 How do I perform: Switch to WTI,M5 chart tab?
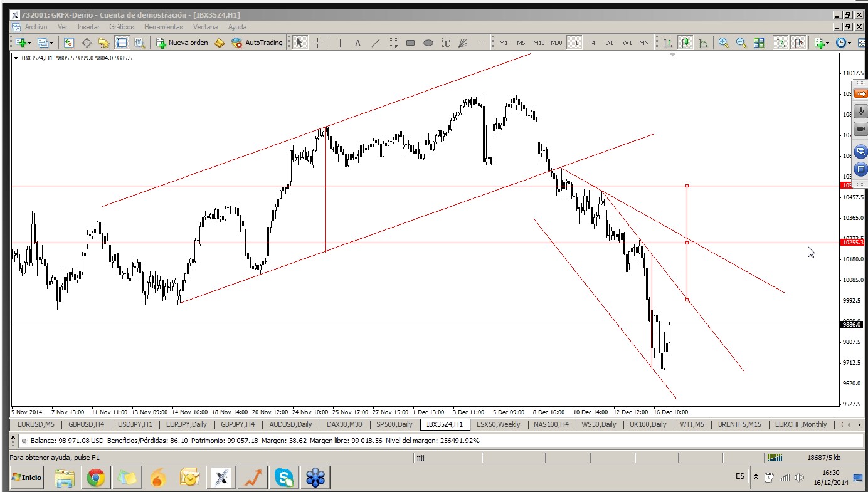click(x=692, y=424)
